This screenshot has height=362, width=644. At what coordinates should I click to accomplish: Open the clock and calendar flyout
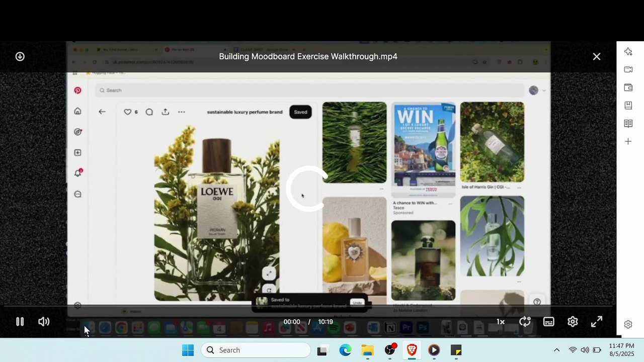[622, 350]
